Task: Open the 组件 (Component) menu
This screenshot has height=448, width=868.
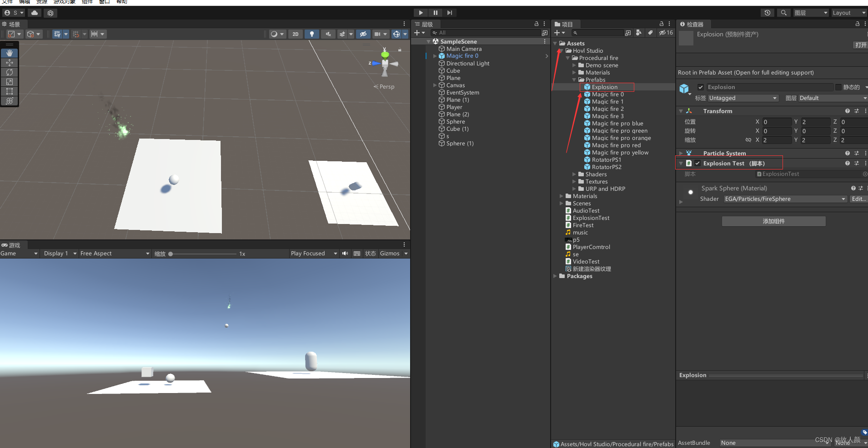Action: (87, 2)
